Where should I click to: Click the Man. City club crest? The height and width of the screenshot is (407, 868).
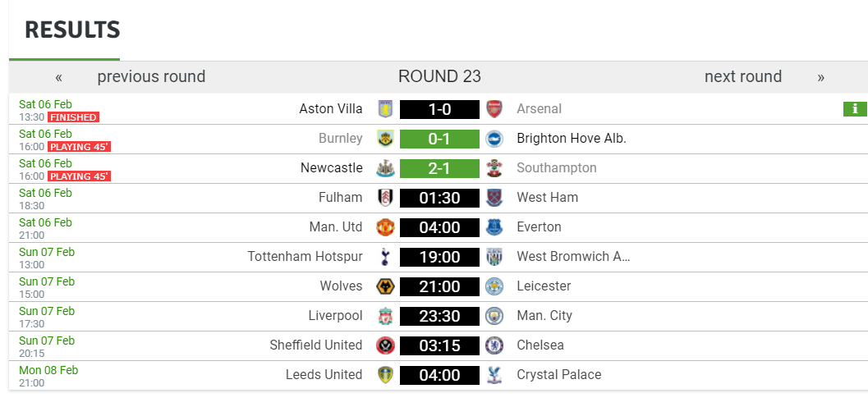pos(494,316)
